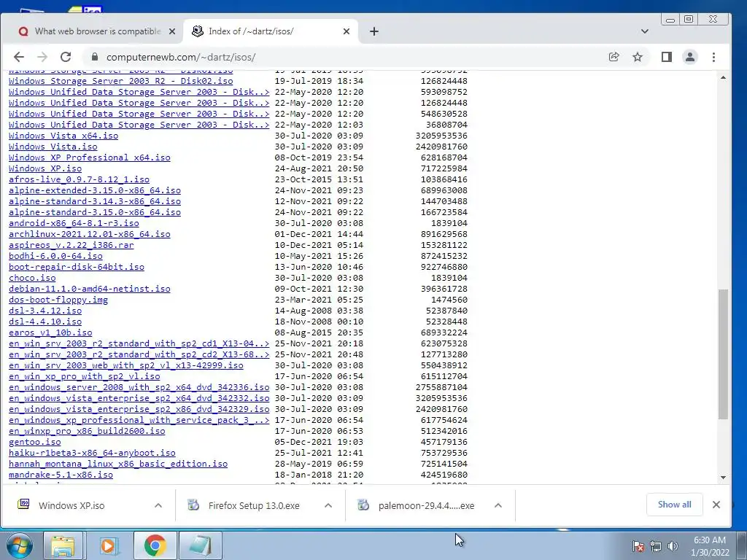Download Windows_Vista_x64.iso

63,136
